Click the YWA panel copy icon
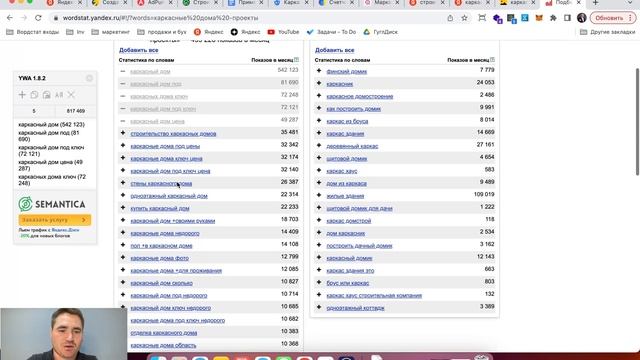Image resolution: width=640 pixels, height=360 pixels. click(x=34, y=95)
